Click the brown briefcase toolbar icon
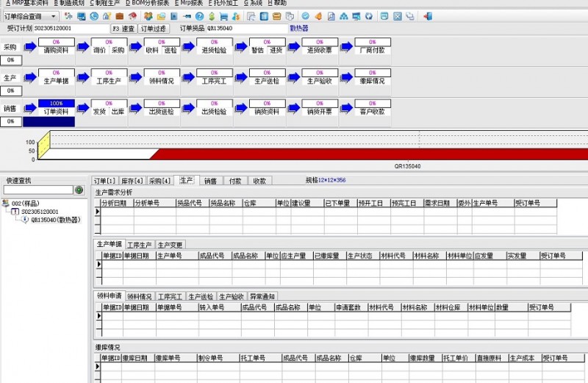588x383 pixels. 120,16
